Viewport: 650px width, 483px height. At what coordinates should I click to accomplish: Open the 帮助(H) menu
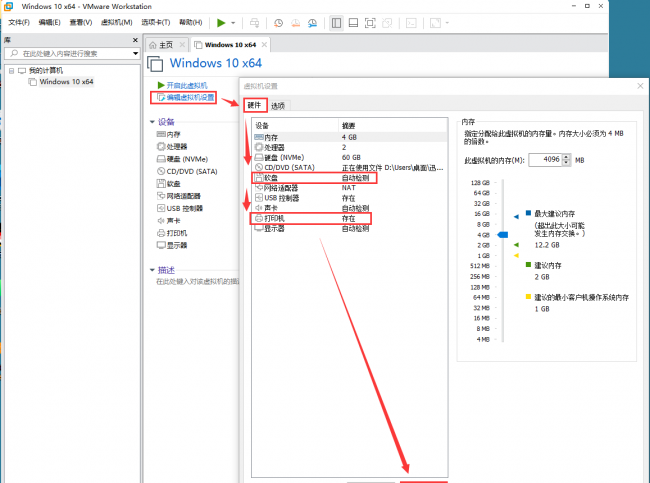[191, 22]
